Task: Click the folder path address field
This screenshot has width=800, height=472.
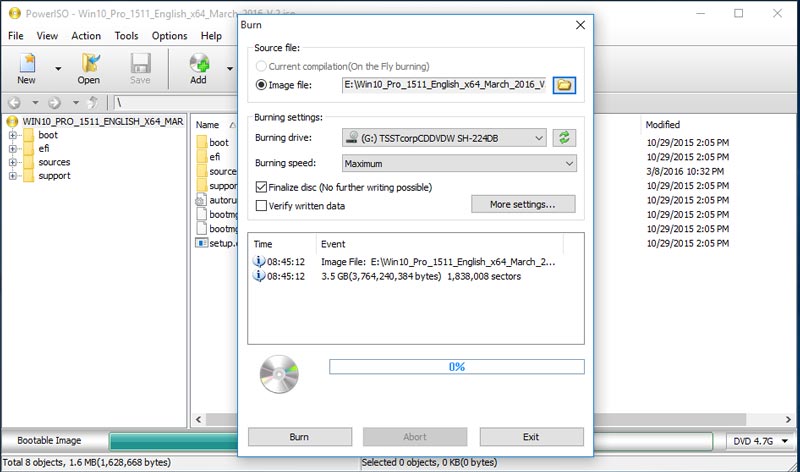Action: 175,103
